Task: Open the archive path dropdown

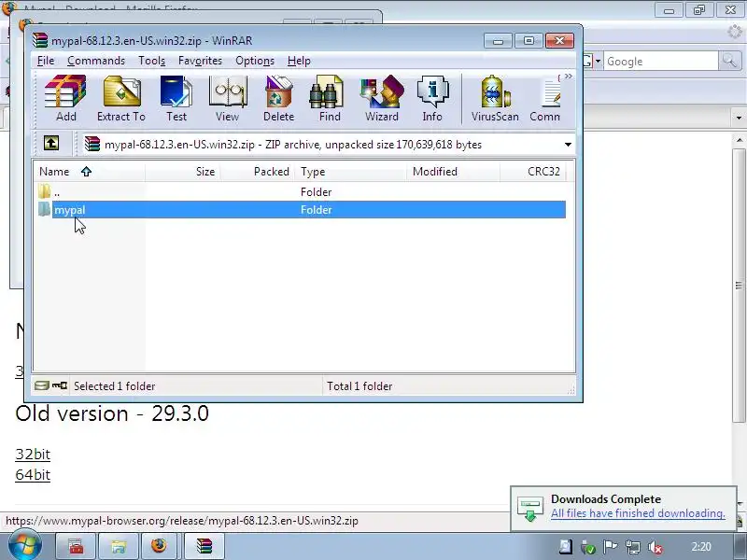Action: click(568, 145)
